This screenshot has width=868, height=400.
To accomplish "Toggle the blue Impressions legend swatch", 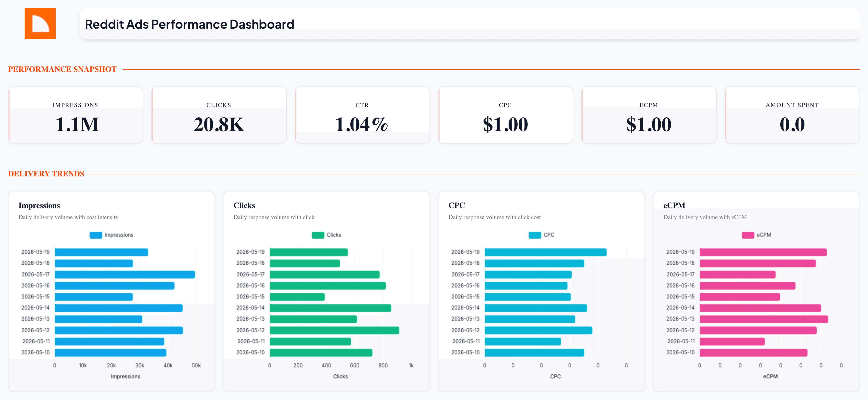I will [96, 235].
